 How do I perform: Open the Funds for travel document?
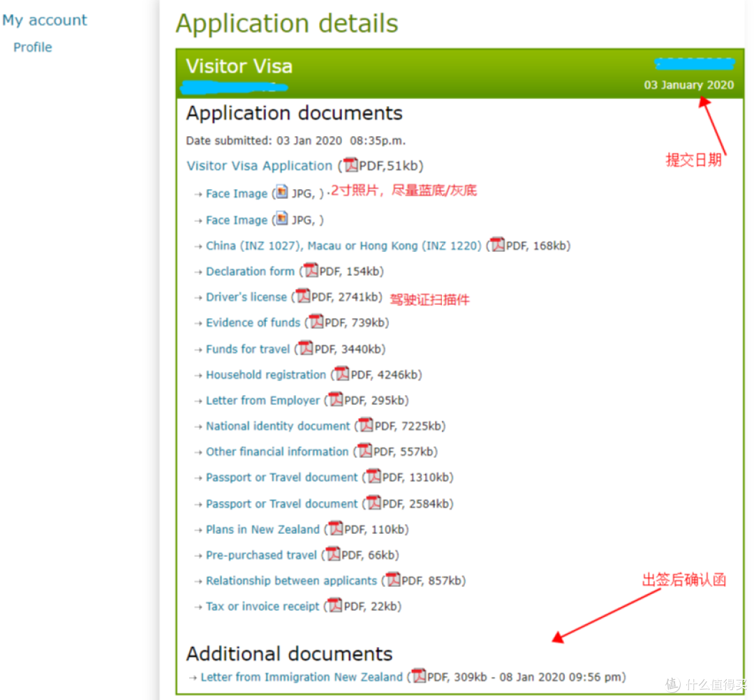tap(248, 349)
